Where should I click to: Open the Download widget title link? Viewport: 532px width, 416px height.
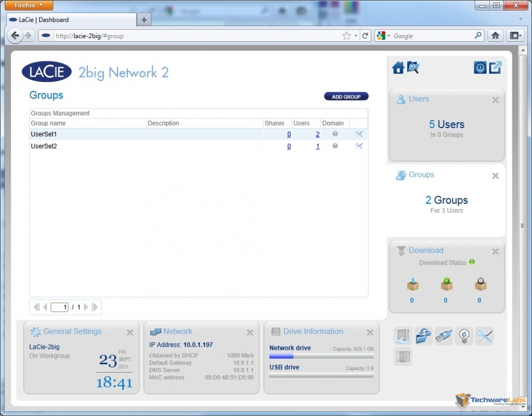tap(426, 250)
